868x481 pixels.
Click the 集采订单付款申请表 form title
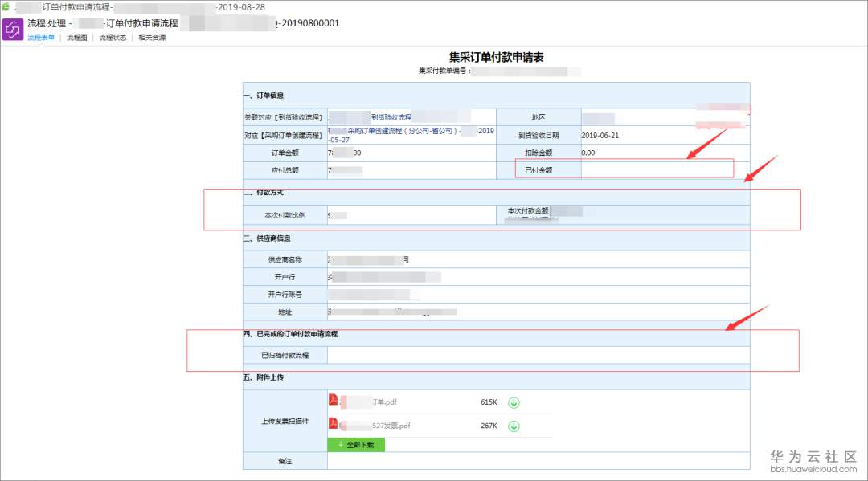(x=497, y=57)
